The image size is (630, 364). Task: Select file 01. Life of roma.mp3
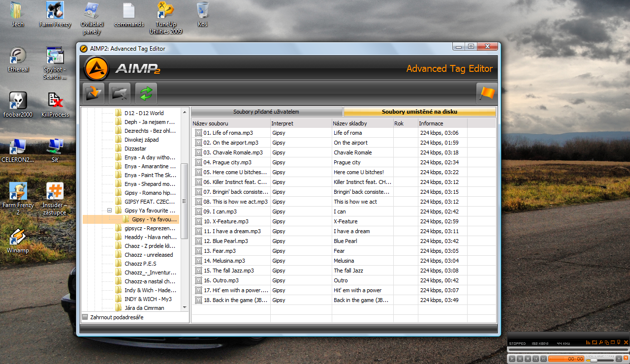click(x=228, y=133)
